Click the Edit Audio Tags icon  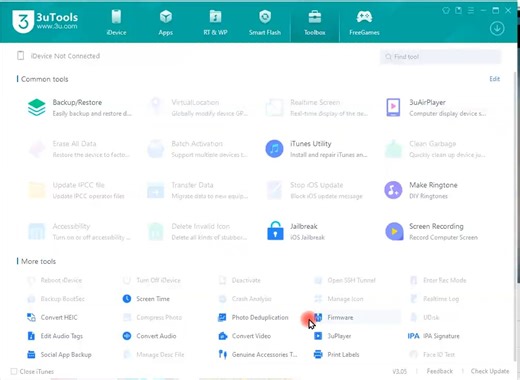click(31, 336)
